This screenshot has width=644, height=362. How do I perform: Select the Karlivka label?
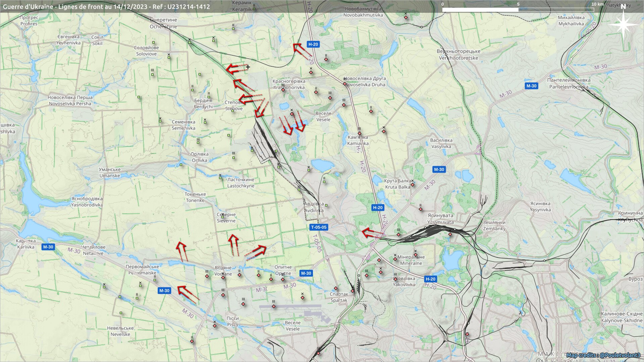[x=25, y=244]
